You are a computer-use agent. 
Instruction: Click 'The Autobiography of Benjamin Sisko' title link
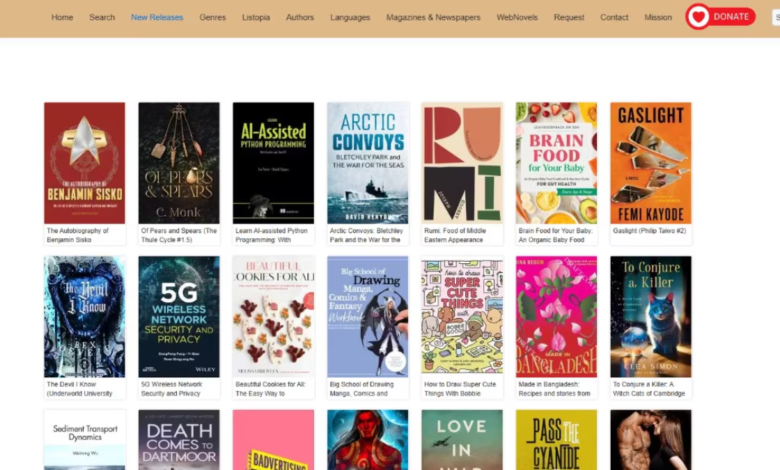[x=78, y=235]
